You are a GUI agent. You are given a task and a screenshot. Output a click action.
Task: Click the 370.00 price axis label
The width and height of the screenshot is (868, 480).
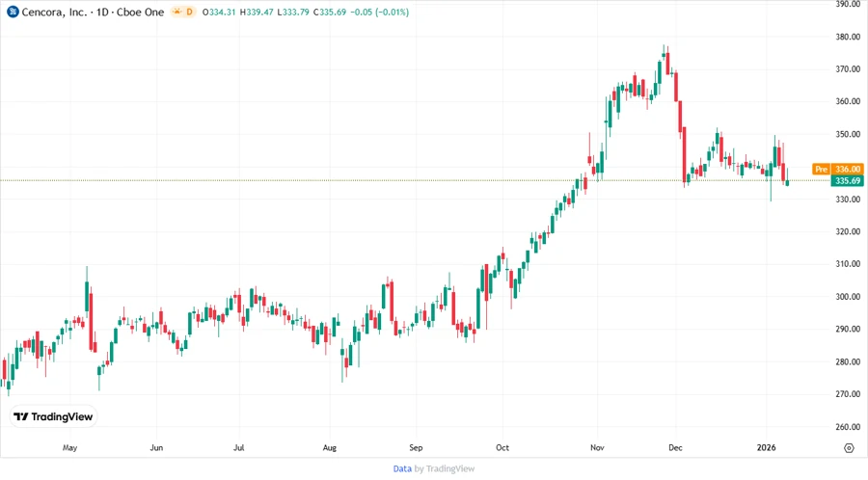coord(848,69)
